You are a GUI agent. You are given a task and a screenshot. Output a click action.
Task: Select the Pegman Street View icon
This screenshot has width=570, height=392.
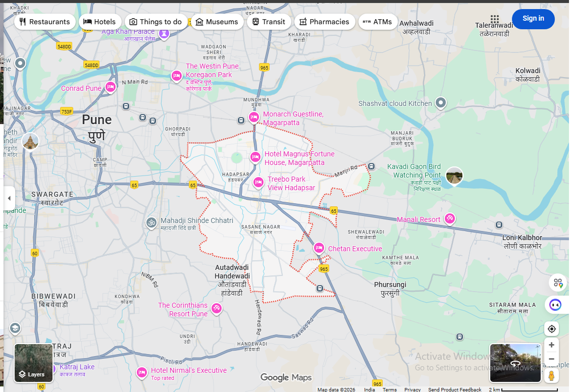coord(551,376)
